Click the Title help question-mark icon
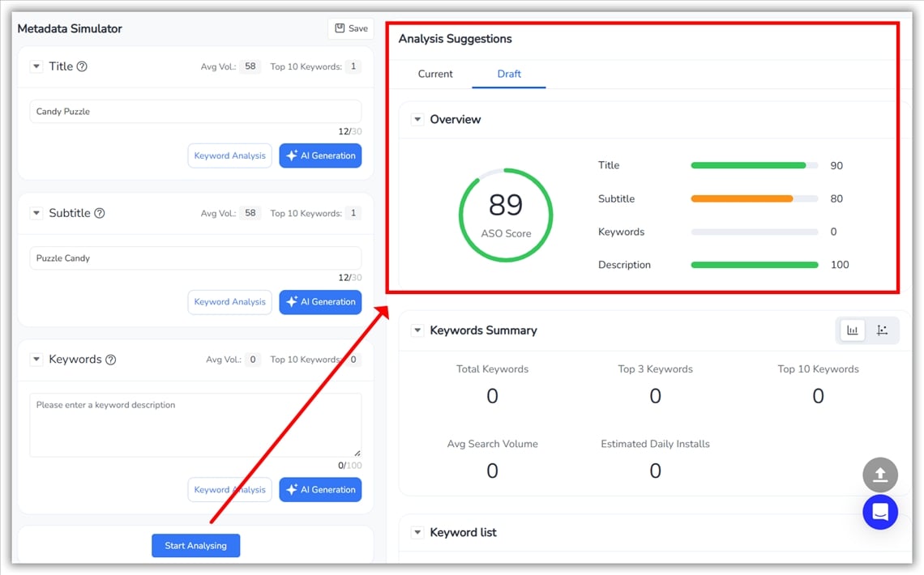The image size is (924, 575). point(82,66)
